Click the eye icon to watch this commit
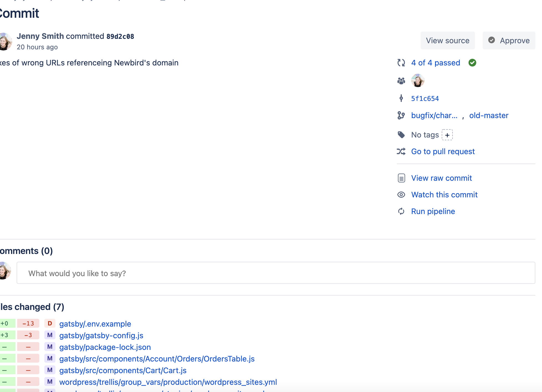The height and width of the screenshot is (392, 542). tap(401, 195)
